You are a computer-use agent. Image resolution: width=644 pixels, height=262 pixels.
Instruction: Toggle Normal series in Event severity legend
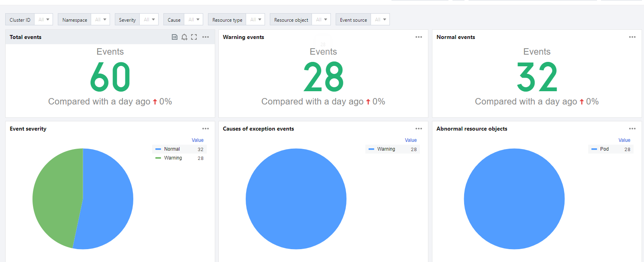point(172,149)
